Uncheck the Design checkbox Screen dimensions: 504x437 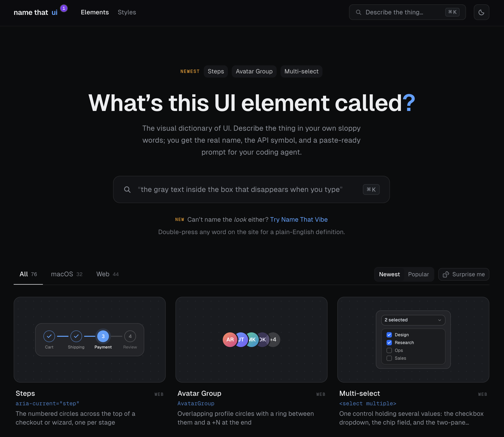click(x=389, y=335)
